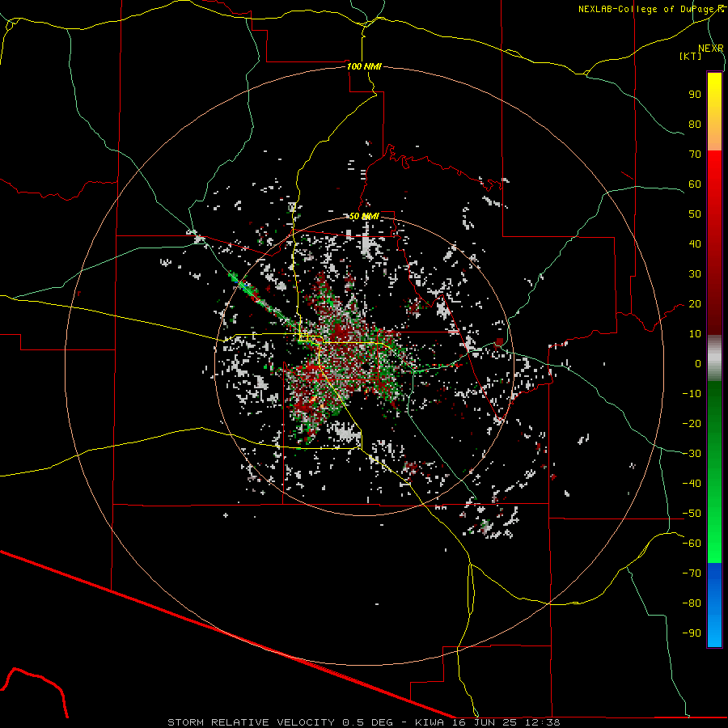This screenshot has width=728, height=728.
Task: Click the -60 value on the scale
Action: [692, 544]
